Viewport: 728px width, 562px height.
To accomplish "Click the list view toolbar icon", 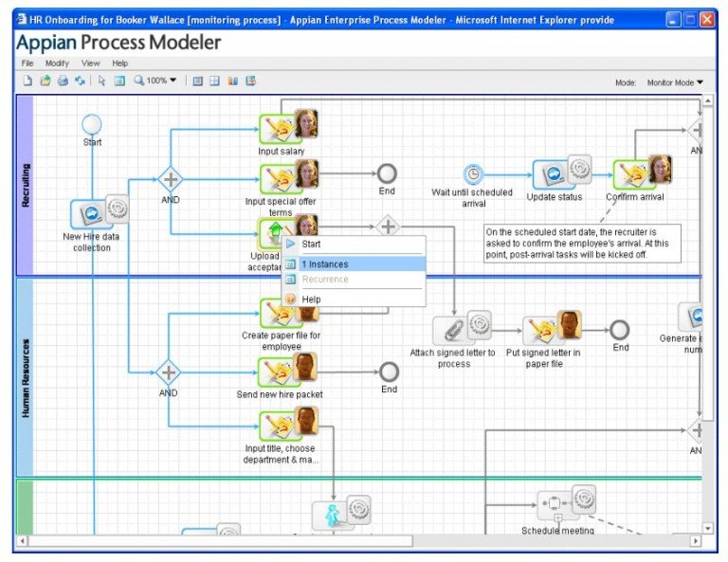I will (x=198, y=82).
